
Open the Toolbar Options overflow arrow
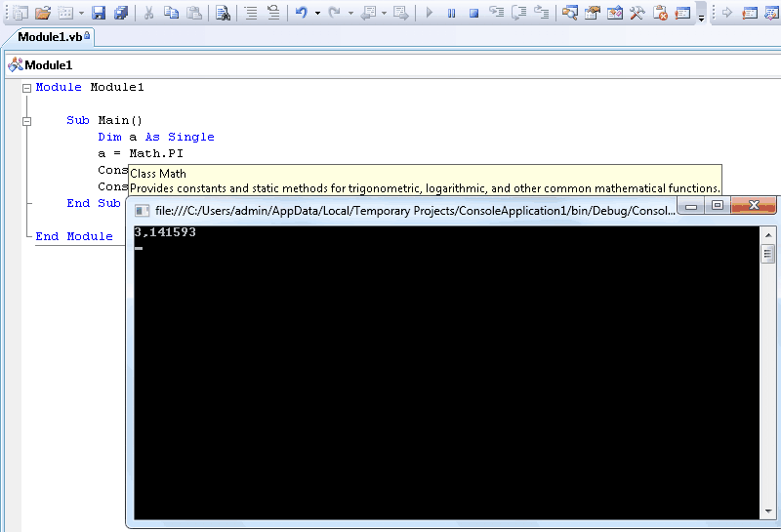point(701,13)
